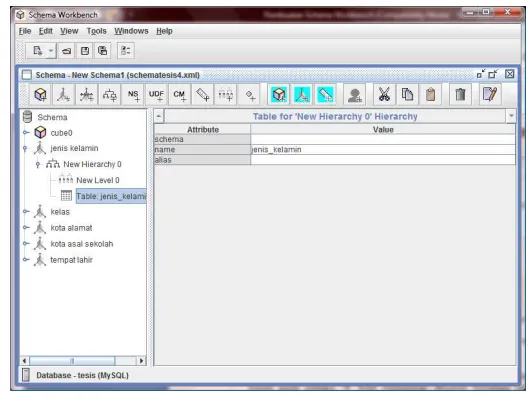
Task: Expand the kelas dimension node
Action: pos(26,212)
